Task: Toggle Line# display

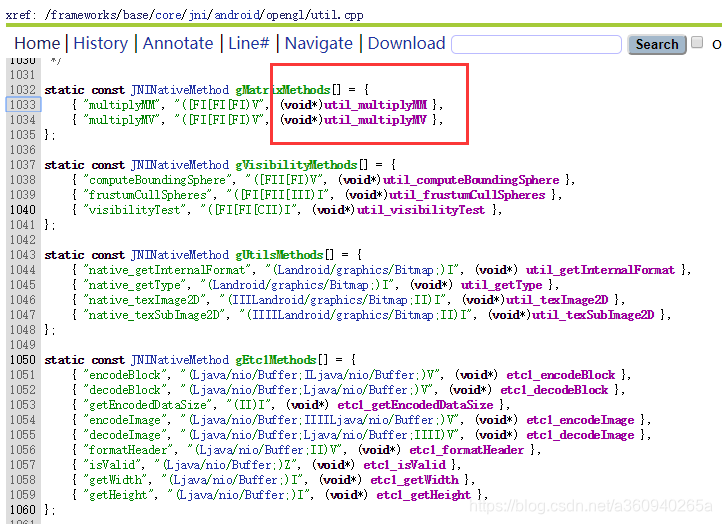Action: click(x=249, y=43)
